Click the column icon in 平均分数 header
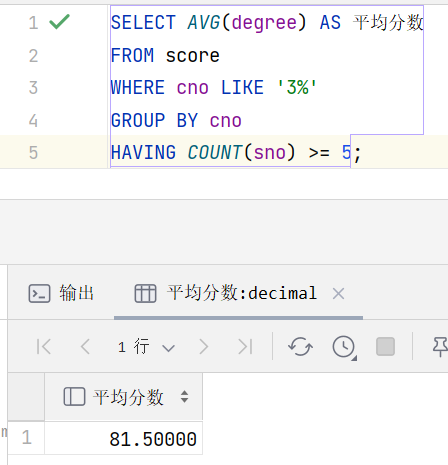 click(74, 397)
